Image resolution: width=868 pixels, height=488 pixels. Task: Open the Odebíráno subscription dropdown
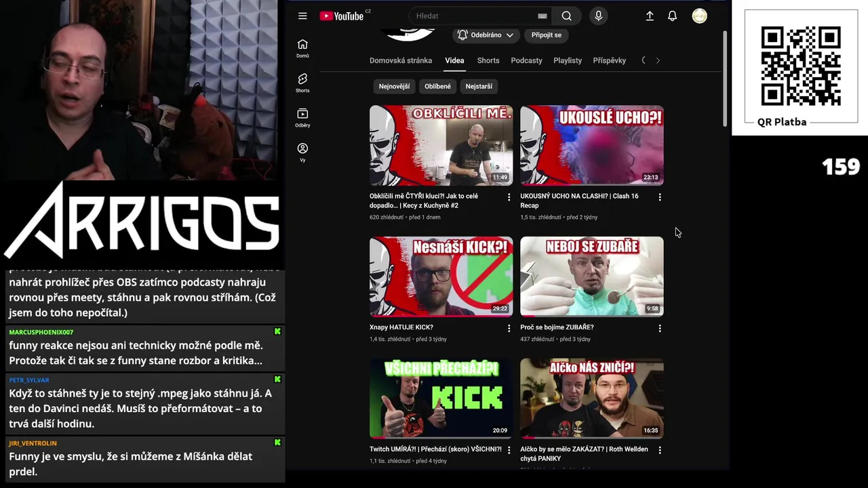[485, 35]
